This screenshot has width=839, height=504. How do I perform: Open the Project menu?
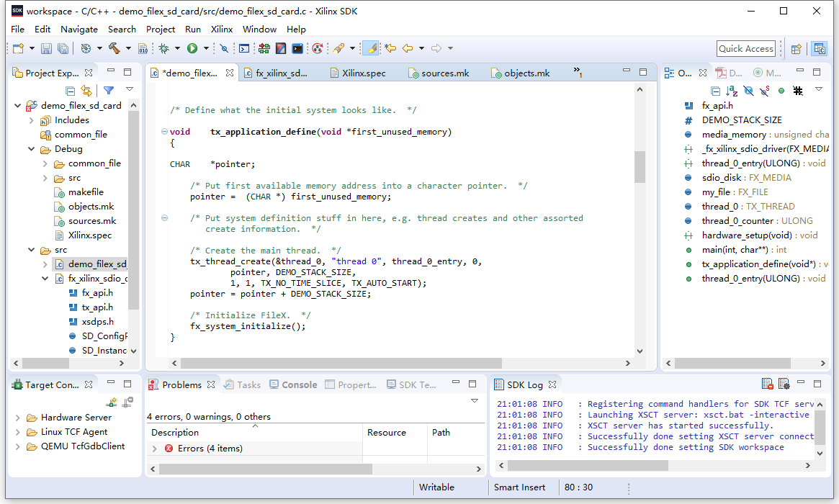point(161,30)
